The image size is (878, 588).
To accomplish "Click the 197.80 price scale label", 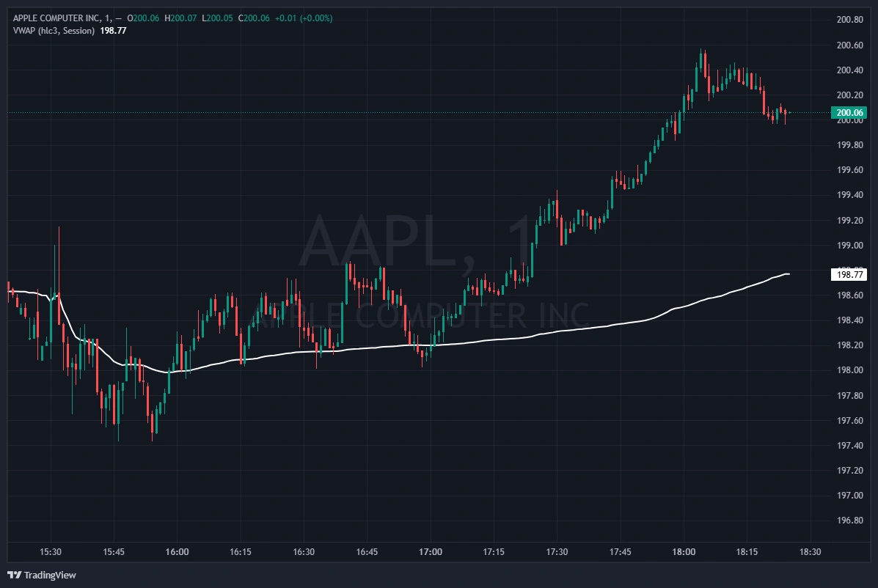I will point(849,395).
